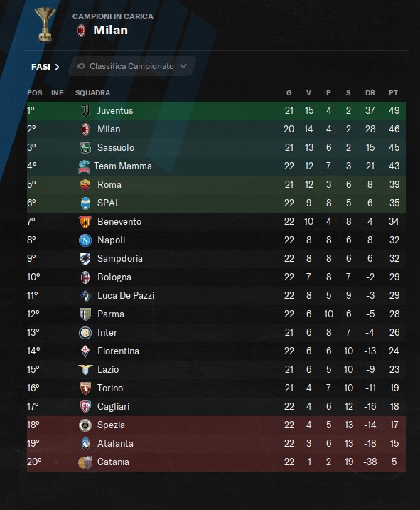
Task: Select the Inter club crest
Action: tap(85, 333)
